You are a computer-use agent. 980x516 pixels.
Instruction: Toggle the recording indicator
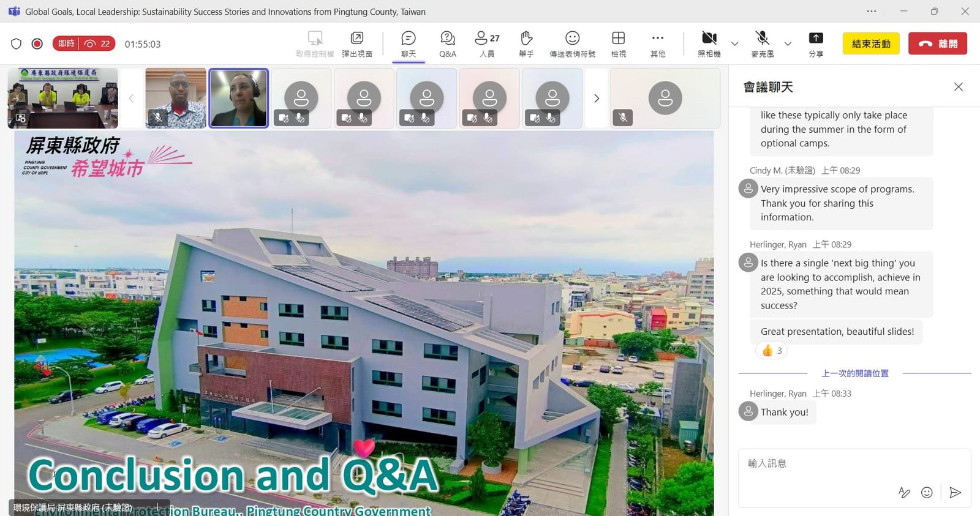coord(37,43)
